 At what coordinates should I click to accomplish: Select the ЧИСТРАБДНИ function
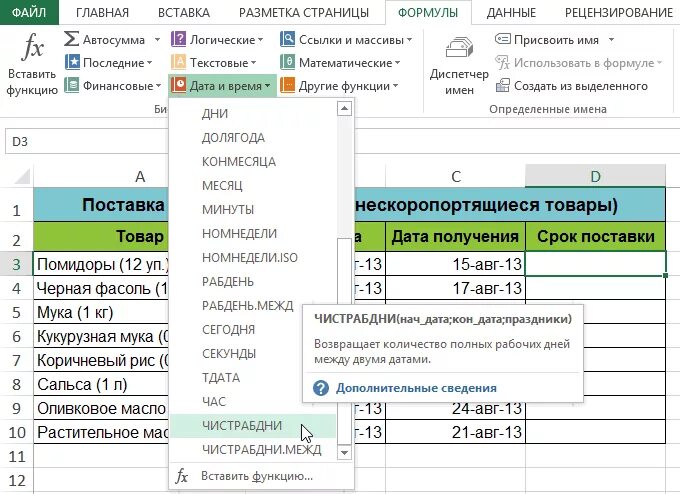pos(253,425)
